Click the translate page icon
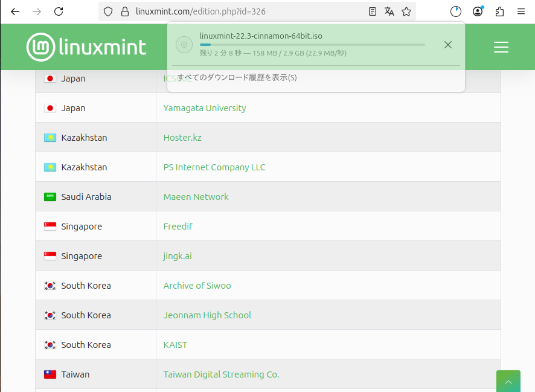The width and height of the screenshot is (535, 392). (389, 11)
